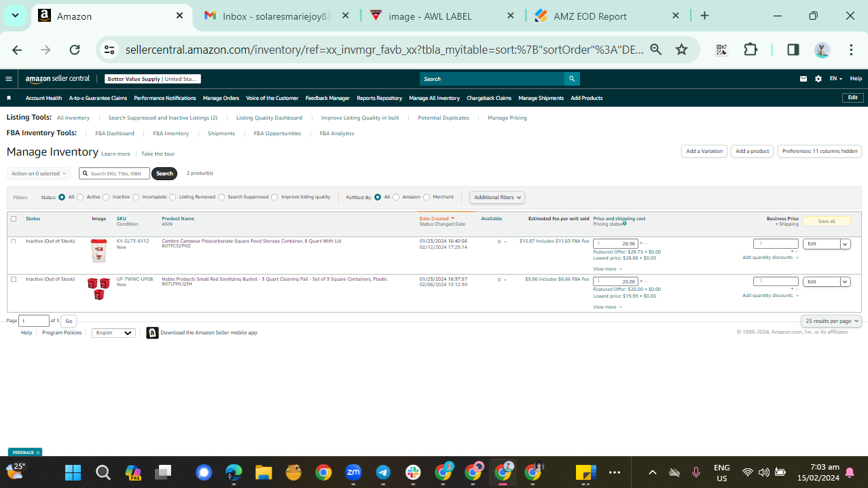Screen dimensions: 868x488
Task: Switch to the AMZ EOD Report tab
Action: pos(607,16)
